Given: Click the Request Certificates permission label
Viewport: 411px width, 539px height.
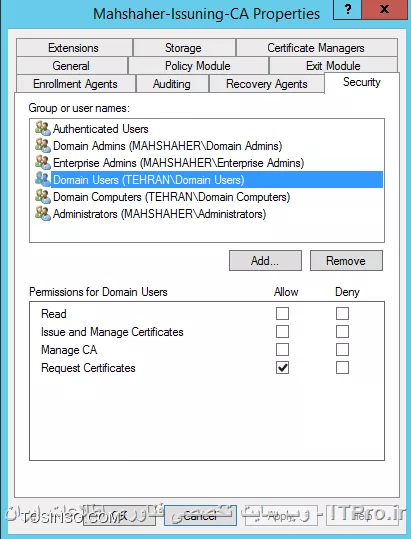Looking at the screenshot, I should 88,368.
